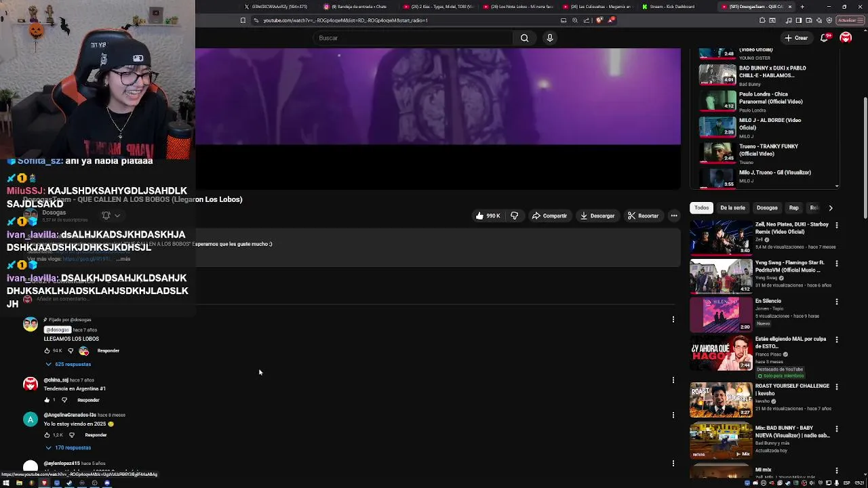Image resolution: width=868 pixels, height=488 pixels.
Task: Dislike the Tendencia en Argentina comment
Action: pos(64,400)
